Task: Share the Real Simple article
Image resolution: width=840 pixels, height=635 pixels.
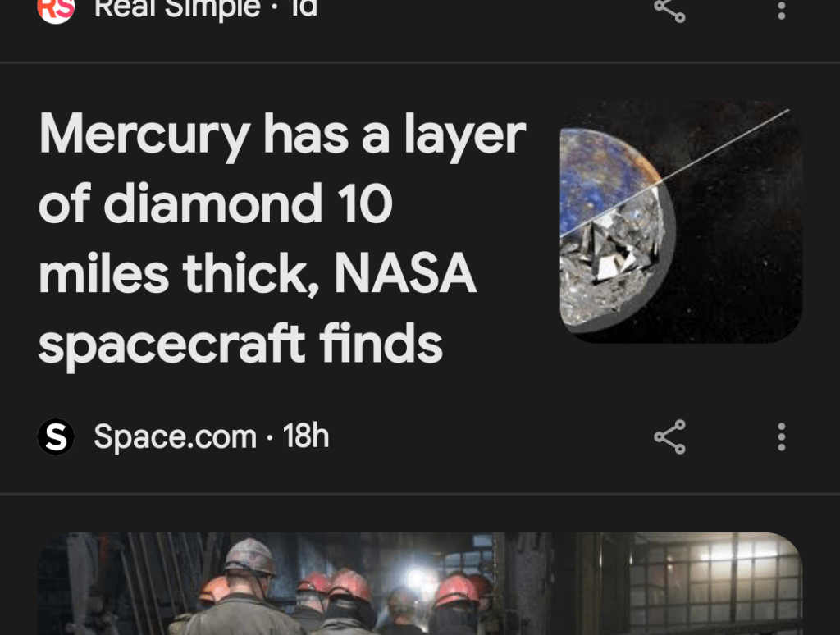Action: pos(669,10)
